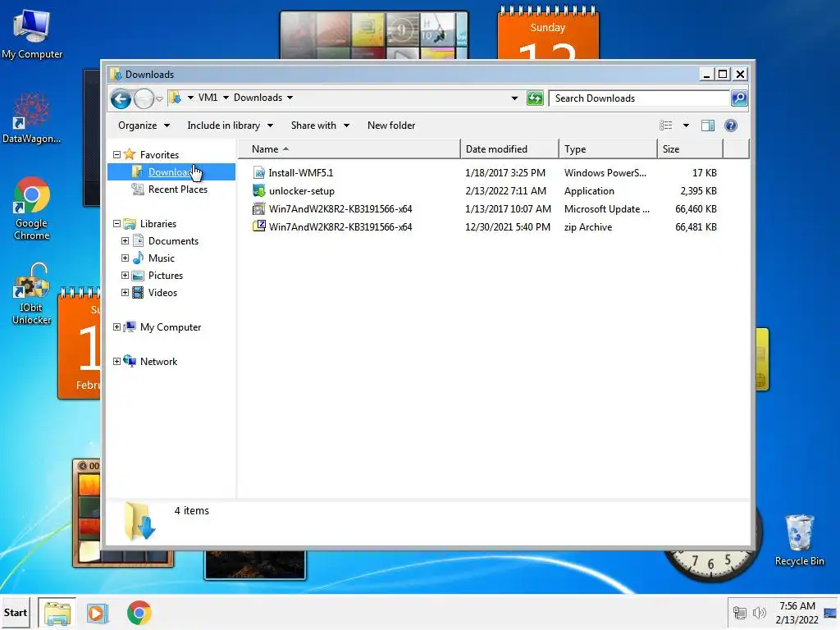The height and width of the screenshot is (630, 840).
Task: Click the Microsoft Update package file icon
Action: coord(258,209)
